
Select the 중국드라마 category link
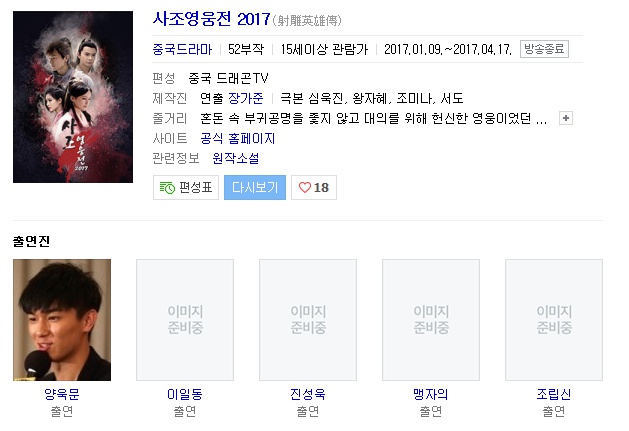[x=182, y=49]
